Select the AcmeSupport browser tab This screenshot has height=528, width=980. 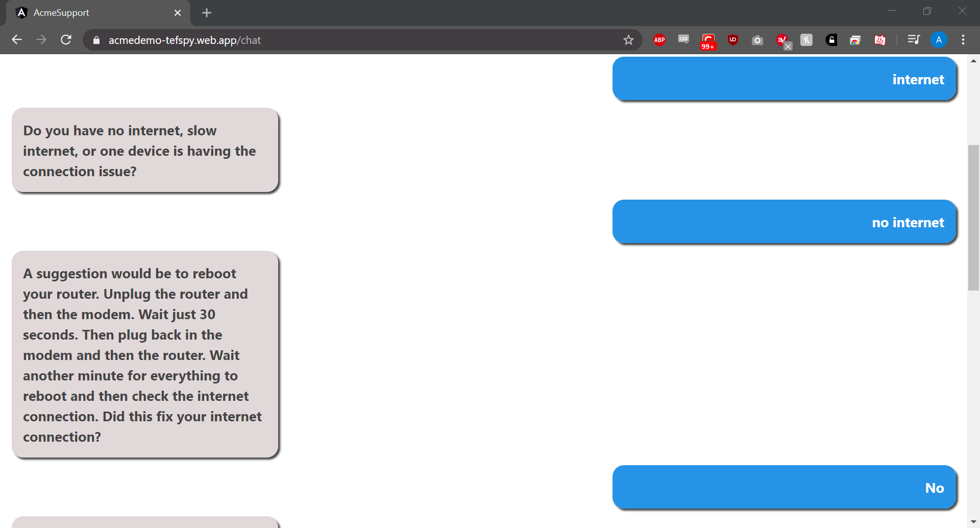pos(97,13)
